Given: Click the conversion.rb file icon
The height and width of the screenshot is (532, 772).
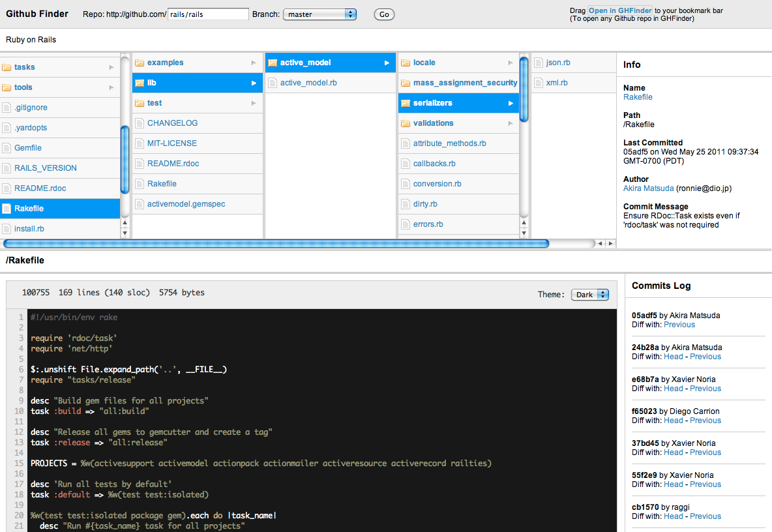Looking at the screenshot, I should (405, 184).
